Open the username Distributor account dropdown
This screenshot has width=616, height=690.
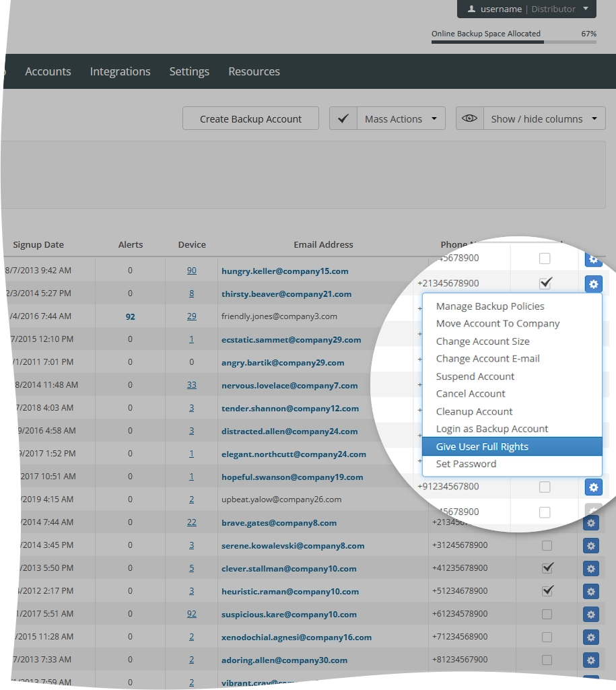[526, 9]
